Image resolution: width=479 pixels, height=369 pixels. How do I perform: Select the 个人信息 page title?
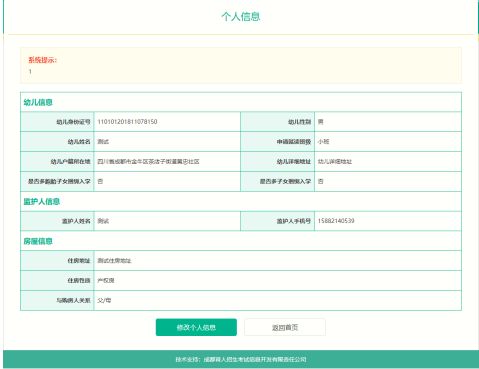241,16
